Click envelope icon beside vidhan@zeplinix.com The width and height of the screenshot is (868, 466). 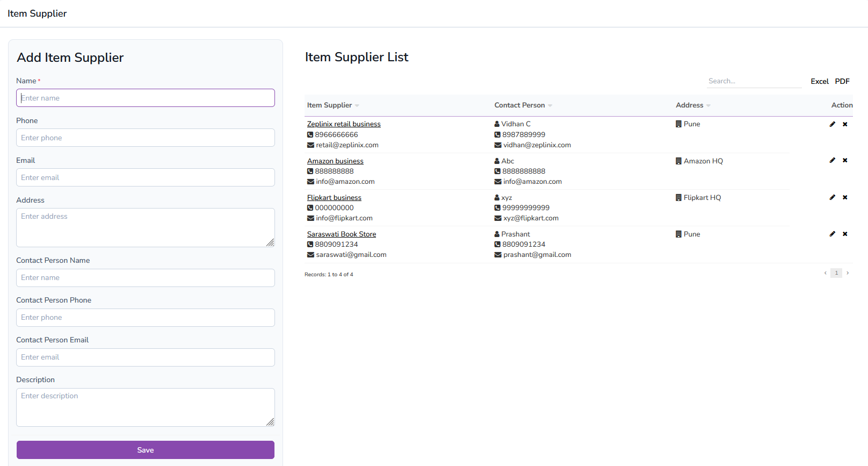(498, 145)
